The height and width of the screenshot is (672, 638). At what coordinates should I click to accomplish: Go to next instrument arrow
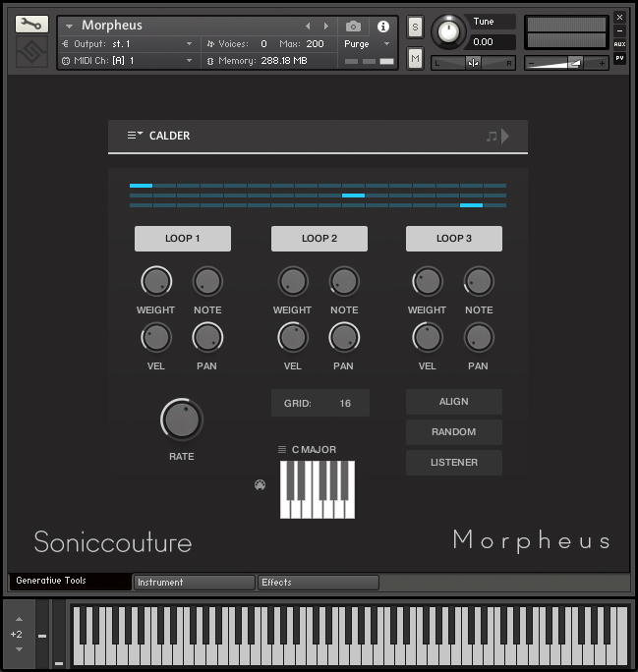pos(326,27)
